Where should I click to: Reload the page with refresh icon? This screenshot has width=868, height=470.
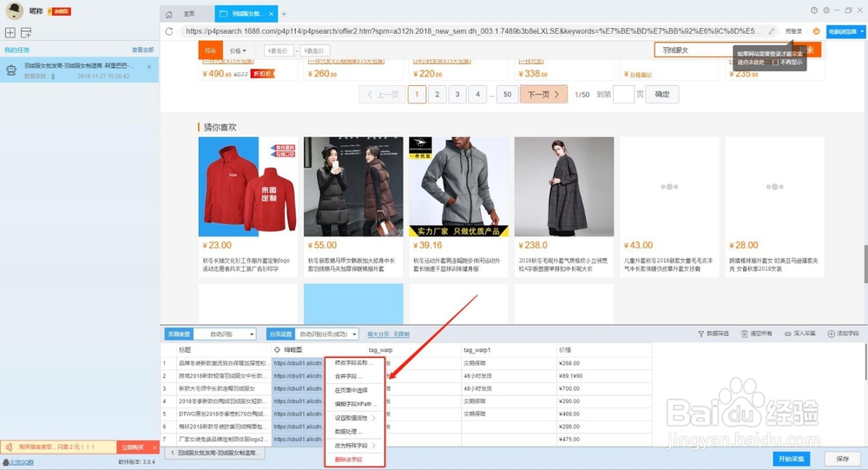pos(169,31)
